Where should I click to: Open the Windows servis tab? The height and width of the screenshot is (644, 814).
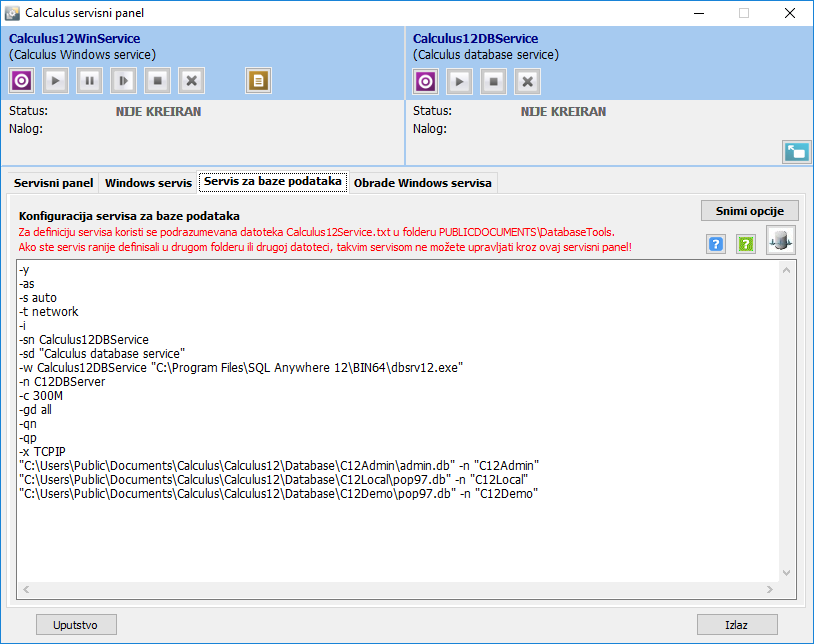click(x=148, y=183)
